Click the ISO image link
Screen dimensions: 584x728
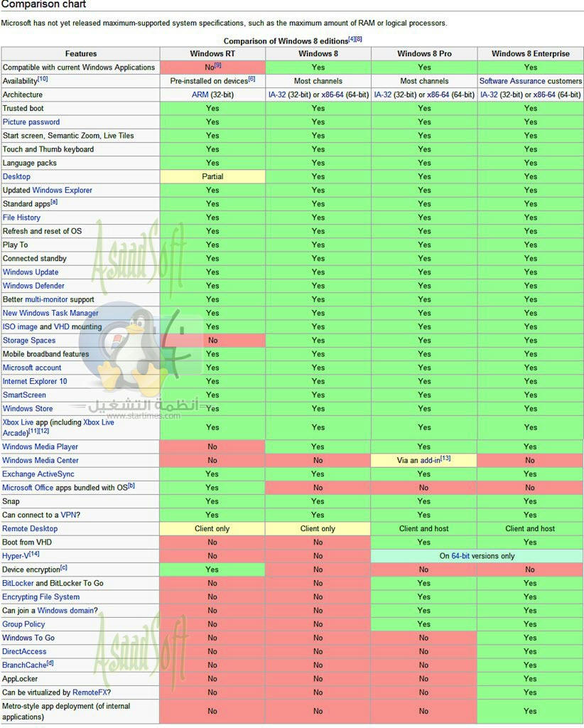pos(20,327)
